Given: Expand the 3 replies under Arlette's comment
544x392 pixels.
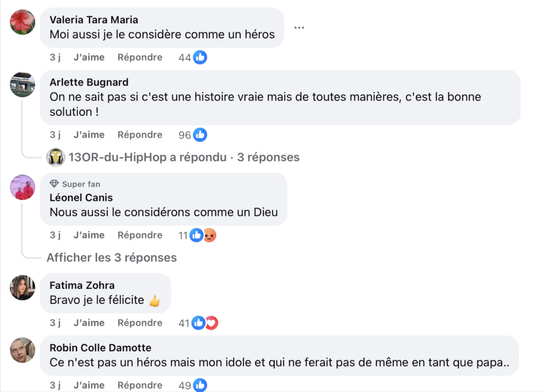Looking at the screenshot, I should click(183, 157).
